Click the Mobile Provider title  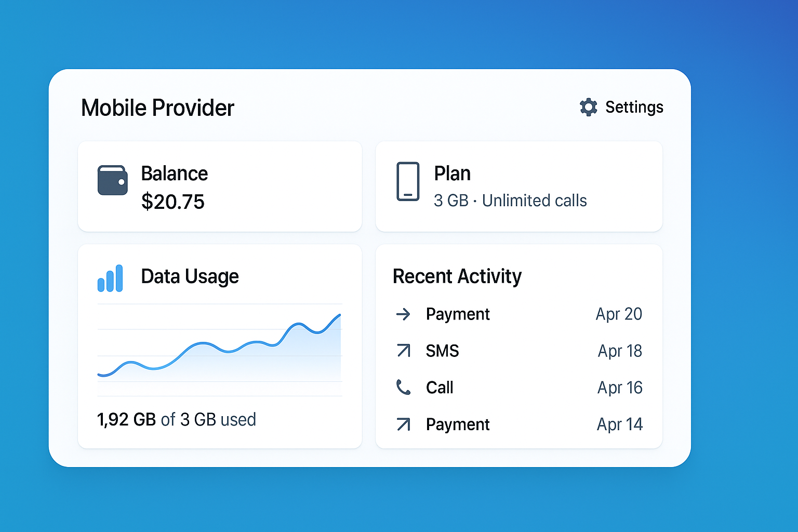(158, 108)
